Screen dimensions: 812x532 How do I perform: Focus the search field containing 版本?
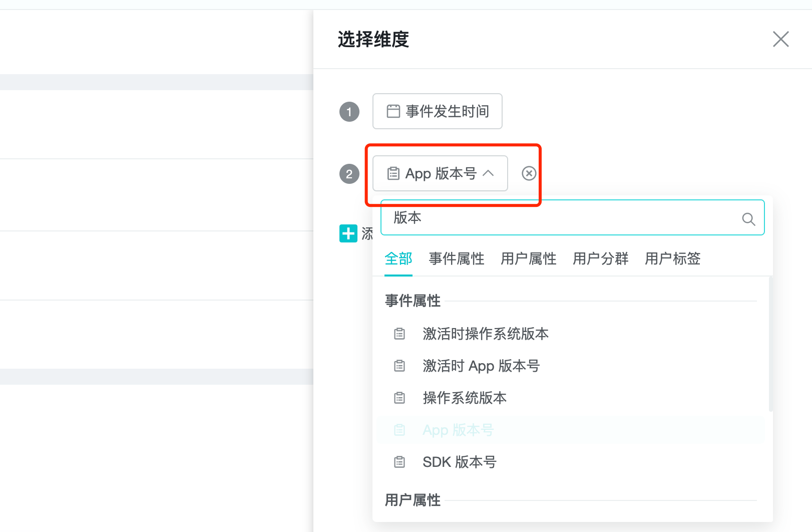(561, 218)
